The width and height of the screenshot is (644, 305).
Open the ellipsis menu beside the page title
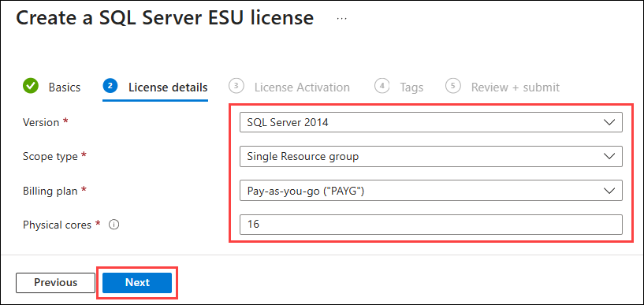[x=341, y=19]
